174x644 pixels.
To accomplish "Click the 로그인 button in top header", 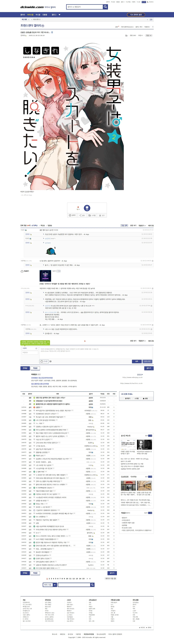I will coord(144,2).
